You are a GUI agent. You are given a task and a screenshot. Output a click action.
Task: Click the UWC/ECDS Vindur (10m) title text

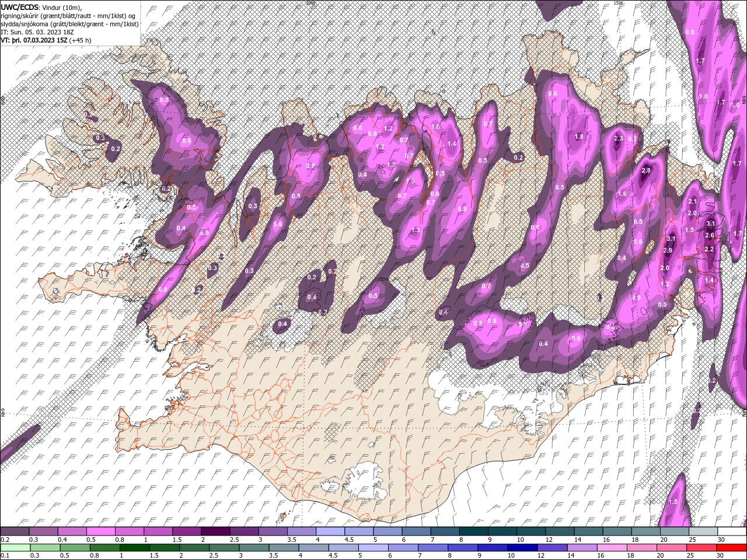point(41,7)
